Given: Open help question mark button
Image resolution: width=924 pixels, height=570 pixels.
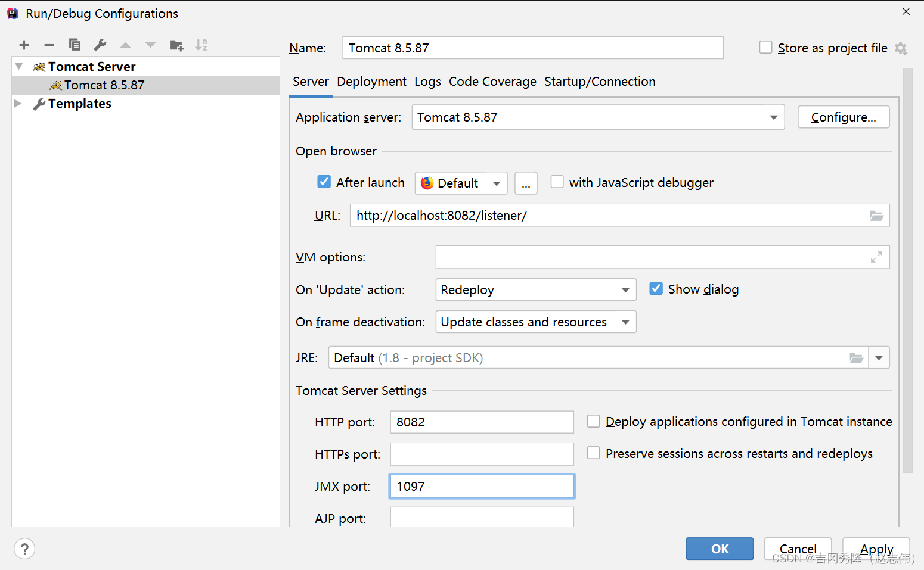Looking at the screenshot, I should (24, 549).
